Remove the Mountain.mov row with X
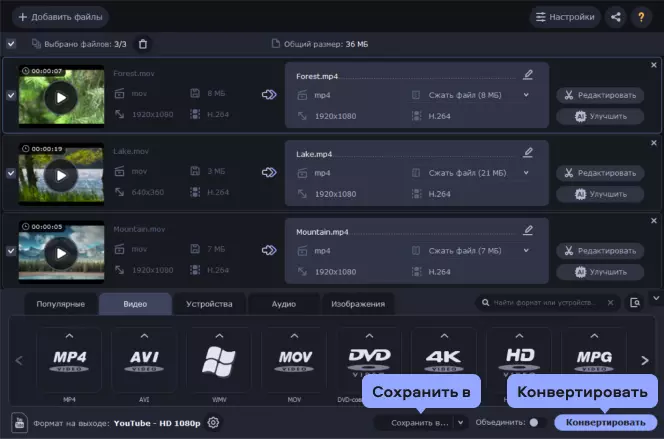 pos(654,221)
